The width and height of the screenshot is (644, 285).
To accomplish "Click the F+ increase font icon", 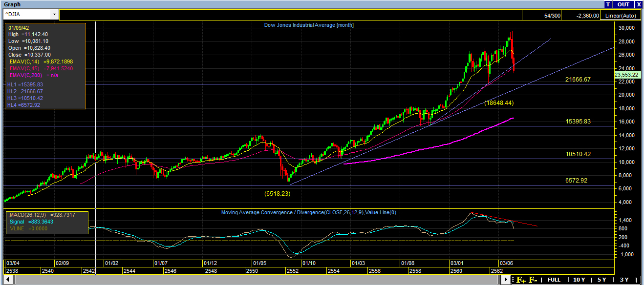I will [520, 280].
